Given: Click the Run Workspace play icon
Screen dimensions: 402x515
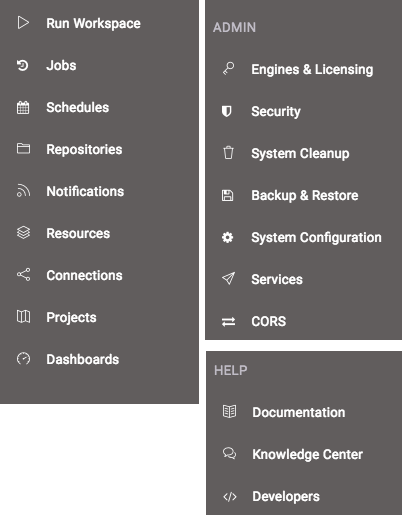Looking at the screenshot, I should click(23, 23).
